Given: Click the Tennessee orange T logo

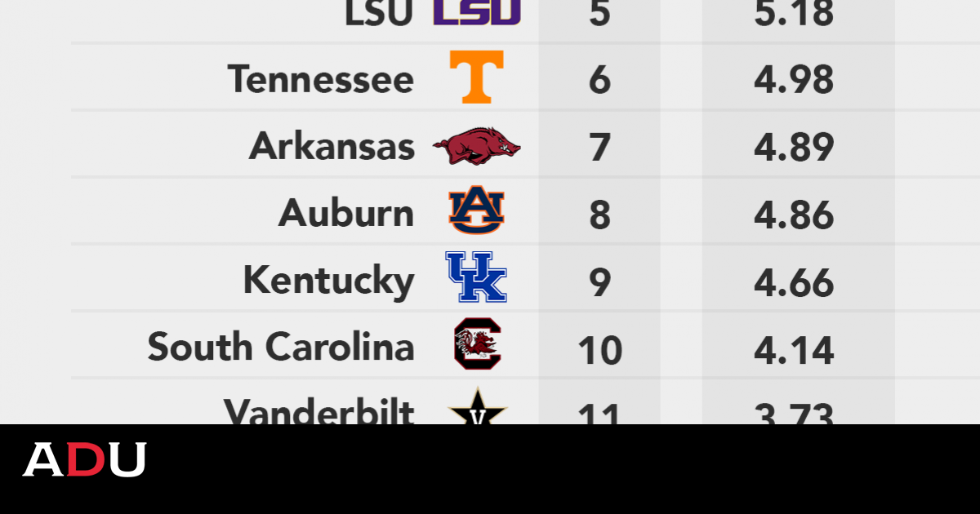Looking at the screenshot, I should (477, 78).
